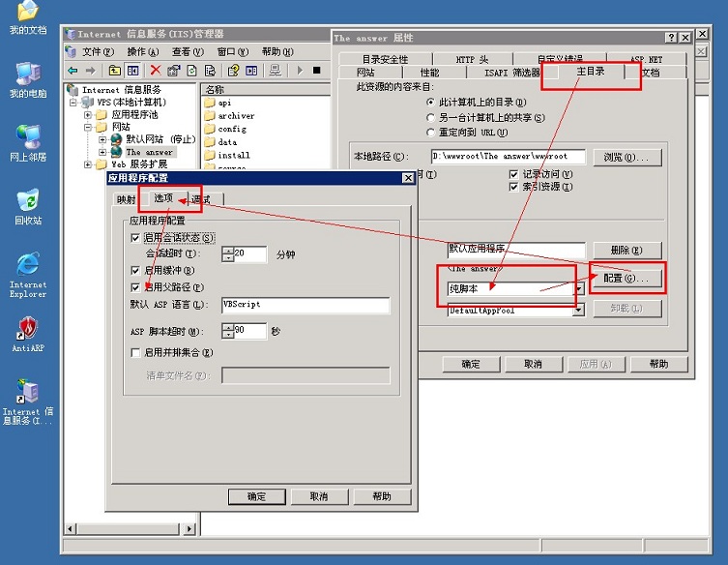Select the AntiARP desktop icon
The image size is (728, 565).
[x=28, y=334]
